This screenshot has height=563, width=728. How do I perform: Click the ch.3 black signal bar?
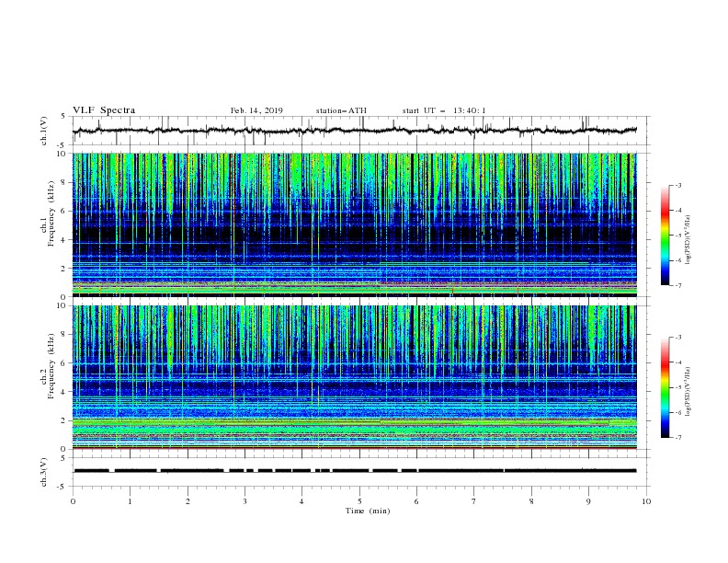(x=355, y=471)
